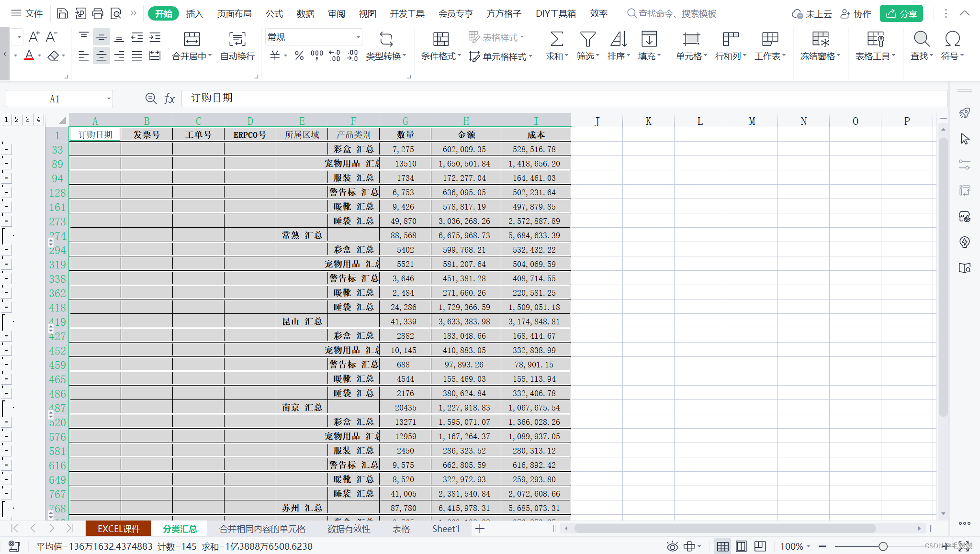
Task: Click the Sum (求和) sigma icon
Action: click(556, 39)
